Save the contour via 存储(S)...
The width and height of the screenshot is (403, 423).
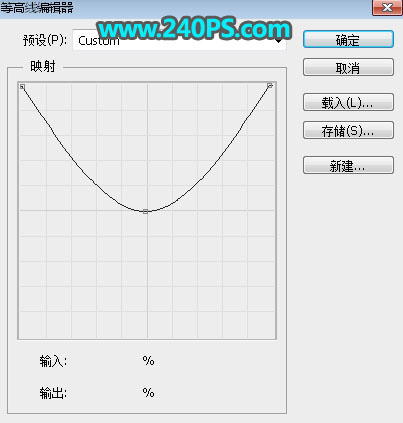(348, 130)
